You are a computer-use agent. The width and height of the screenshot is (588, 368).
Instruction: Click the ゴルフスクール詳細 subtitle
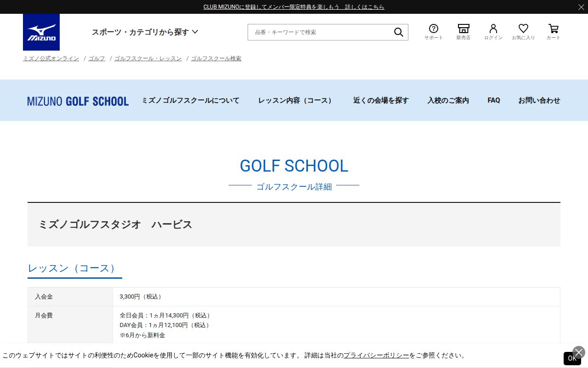(x=294, y=187)
